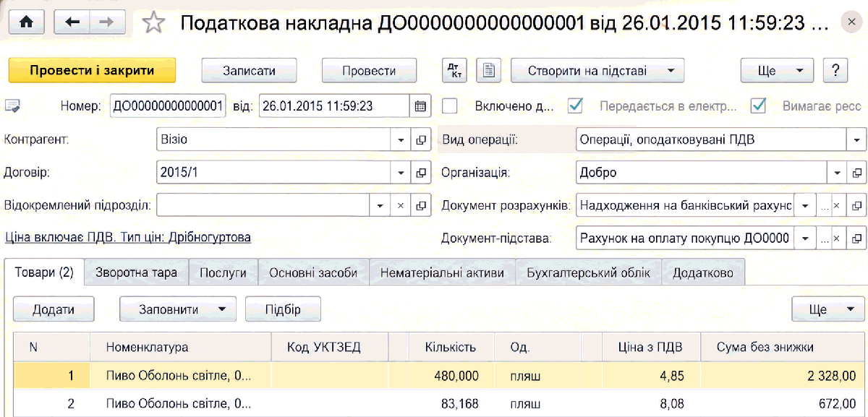Expand Документ розрахунків dropdown arrow

point(805,205)
